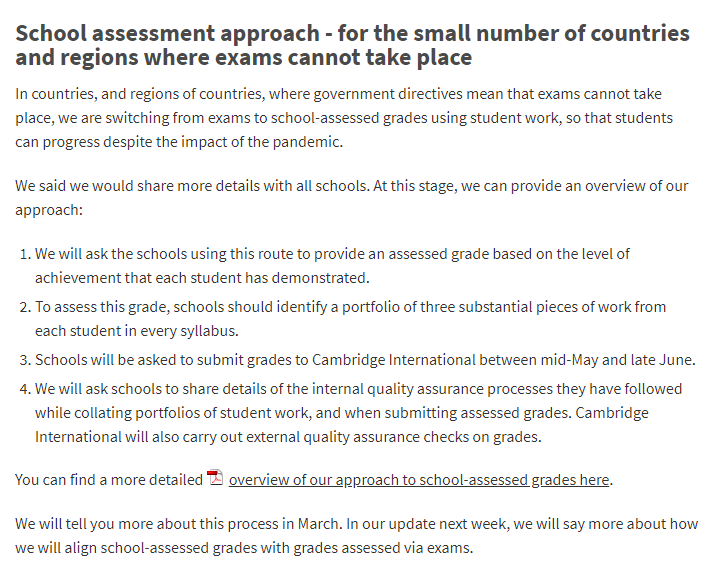711x576 pixels.
Task: Open overview of school-assessed grades link
Action: [x=419, y=480]
